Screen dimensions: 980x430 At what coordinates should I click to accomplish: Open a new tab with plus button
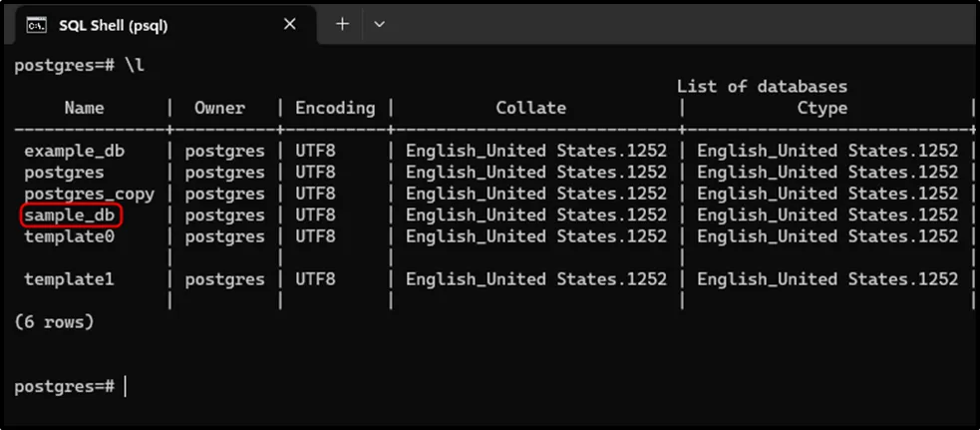tap(342, 24)
